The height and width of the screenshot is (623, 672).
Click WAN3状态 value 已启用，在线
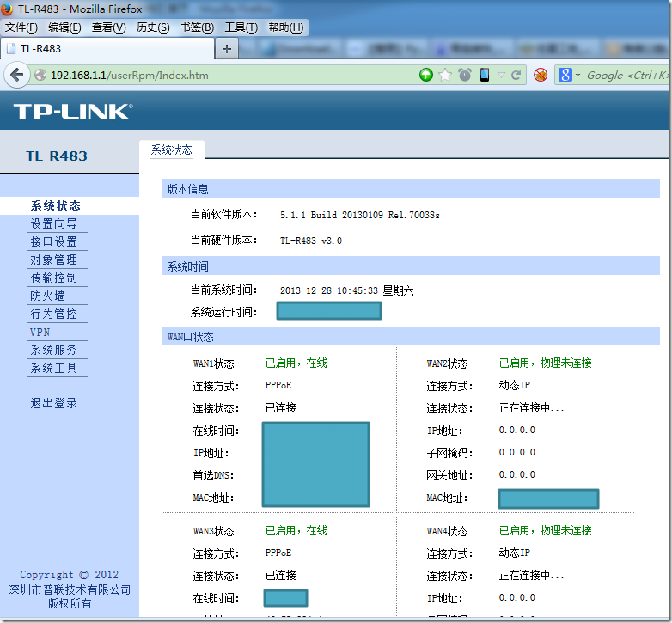click(x=296, y=531)
